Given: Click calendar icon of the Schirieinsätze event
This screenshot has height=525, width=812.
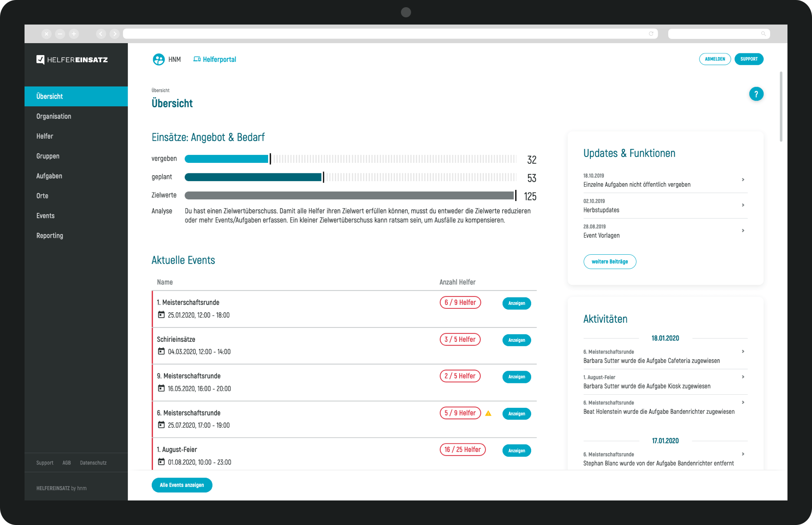Looking at the screenshot, I should [x=161, y=352].
